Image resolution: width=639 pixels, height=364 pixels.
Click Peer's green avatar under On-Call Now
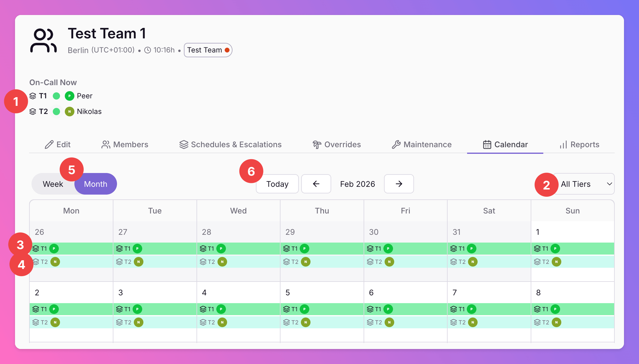coord(69,96)
